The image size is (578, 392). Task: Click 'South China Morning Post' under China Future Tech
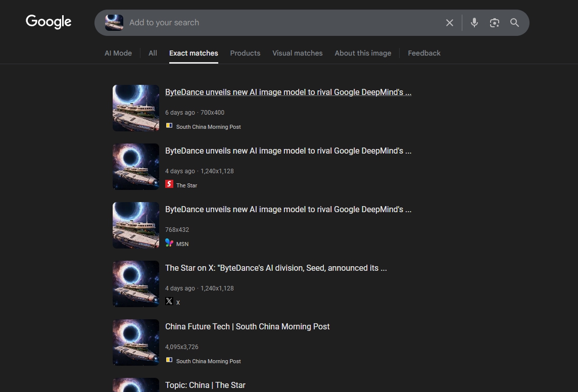[208, 361]
